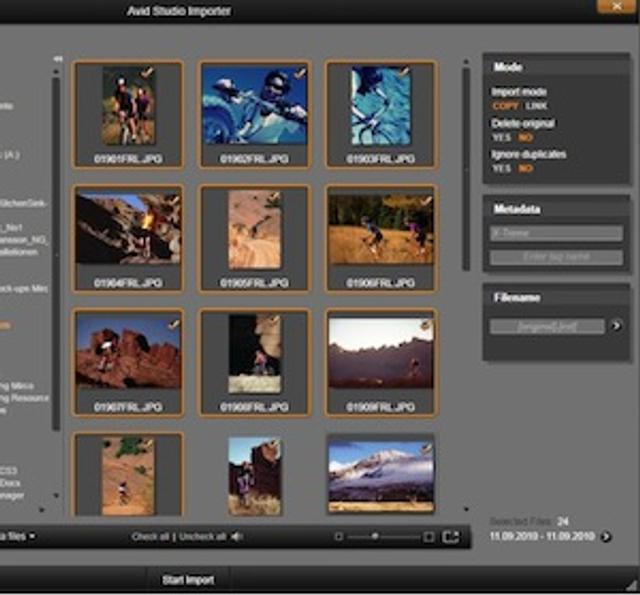The height and width of the screenshot is (595, 640).
Task: Mute audio preview via the speaker icon
Action: tap(237, 536)
